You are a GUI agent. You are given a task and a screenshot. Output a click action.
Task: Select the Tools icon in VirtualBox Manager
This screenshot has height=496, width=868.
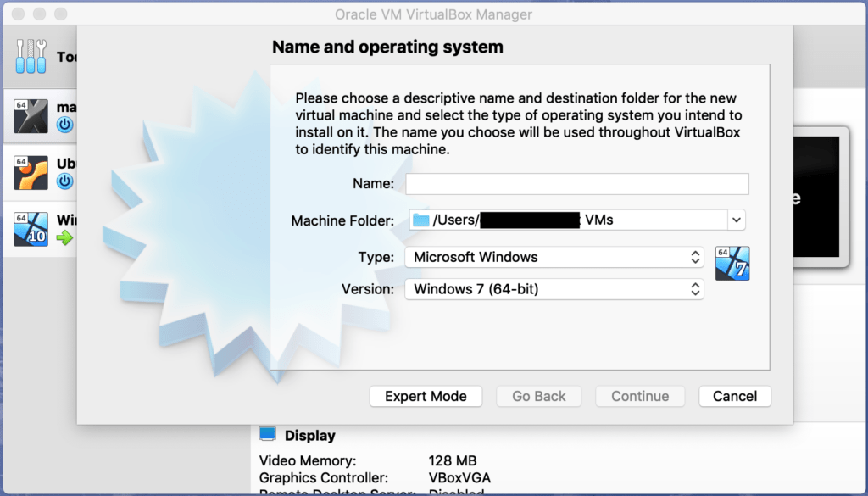(x=31, y=57)
